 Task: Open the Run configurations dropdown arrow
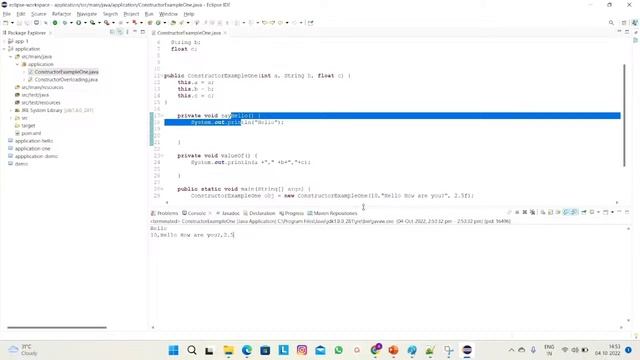tap(85, 23)
